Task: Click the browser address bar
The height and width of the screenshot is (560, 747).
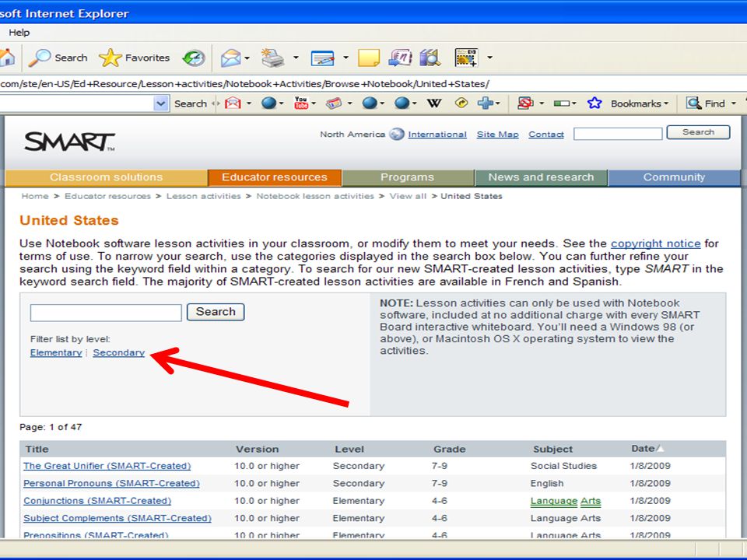Action: coord(373,84)
